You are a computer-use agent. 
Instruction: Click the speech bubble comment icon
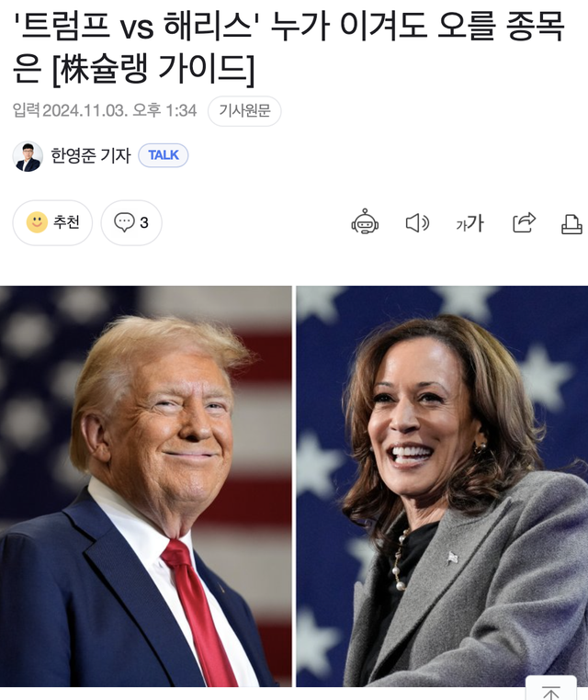tap(124, 222)
